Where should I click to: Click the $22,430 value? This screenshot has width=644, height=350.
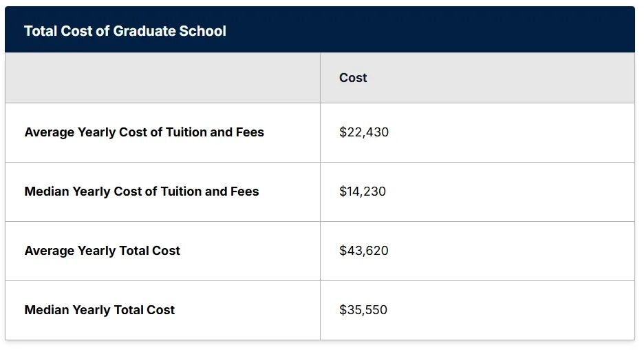tap(363, 132)
